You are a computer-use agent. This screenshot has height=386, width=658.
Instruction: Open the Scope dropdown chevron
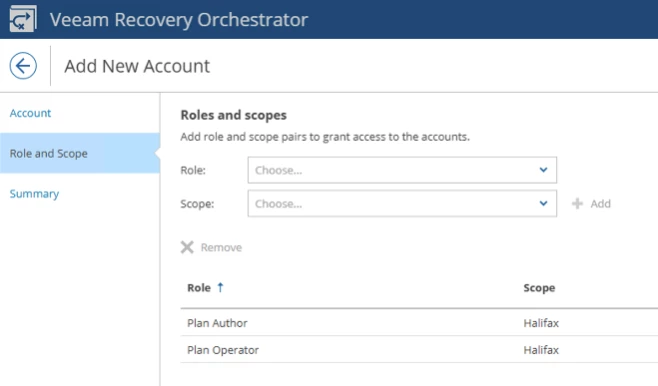pos(543,203)
